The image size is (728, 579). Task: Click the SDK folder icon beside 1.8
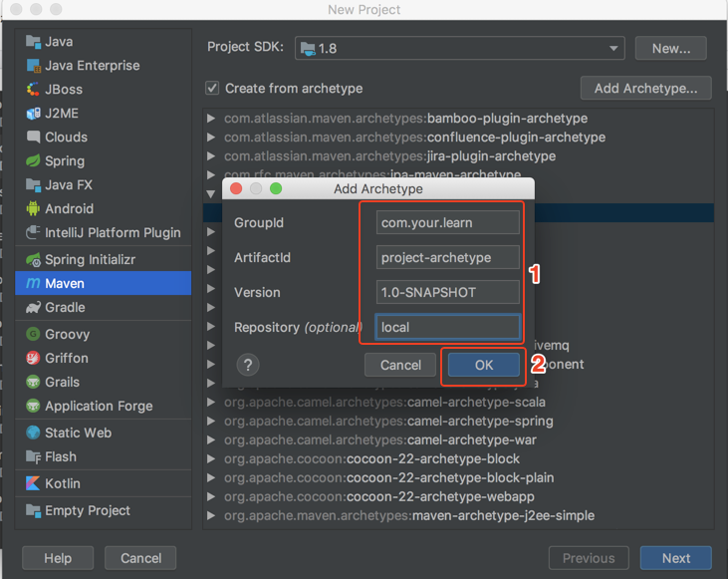[308, 48]
